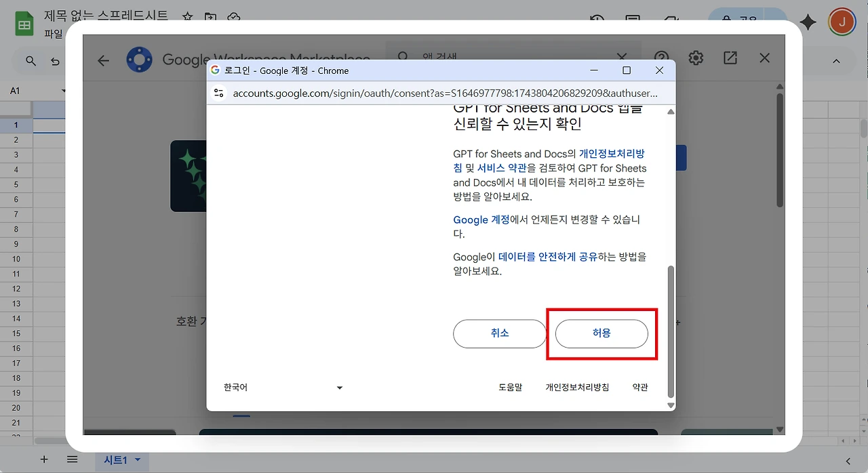Screen dimensions: 868x473
Task: Click the popup address bar URL
Action: click(445, 93)
